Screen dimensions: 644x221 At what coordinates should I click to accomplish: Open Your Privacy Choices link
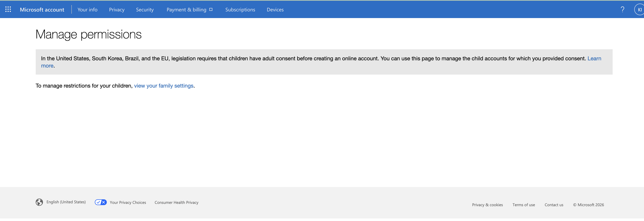[128, 202]
